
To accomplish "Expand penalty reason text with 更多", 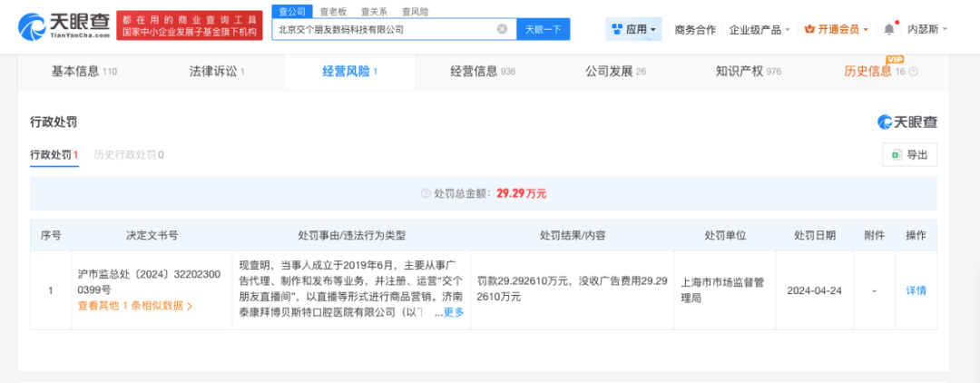I will pyautogui.click(x=453, y=312).
